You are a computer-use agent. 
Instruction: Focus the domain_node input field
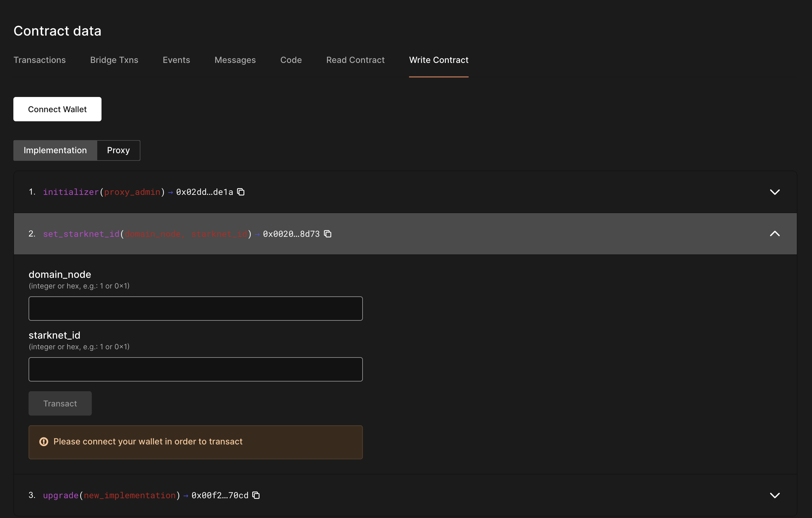196,309
